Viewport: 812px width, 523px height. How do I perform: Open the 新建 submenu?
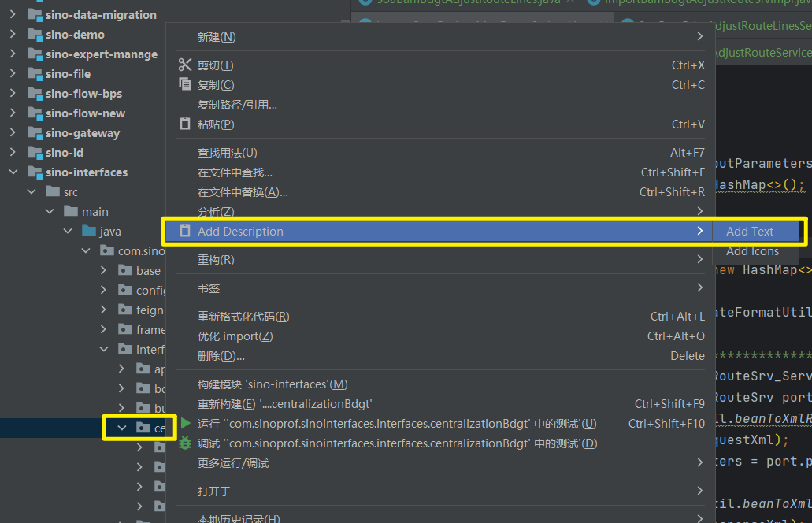[217, 37]
